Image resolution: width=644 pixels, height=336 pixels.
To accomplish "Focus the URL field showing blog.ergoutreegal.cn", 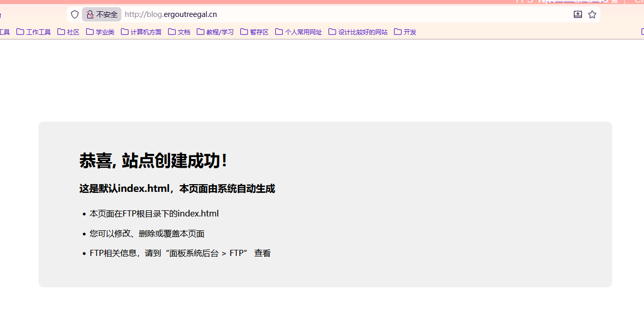I will click(307, 14).
